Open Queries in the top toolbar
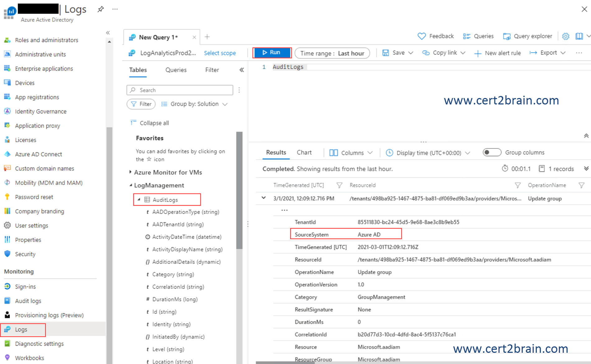Screen dimensions: 591x364 point(478,36)
